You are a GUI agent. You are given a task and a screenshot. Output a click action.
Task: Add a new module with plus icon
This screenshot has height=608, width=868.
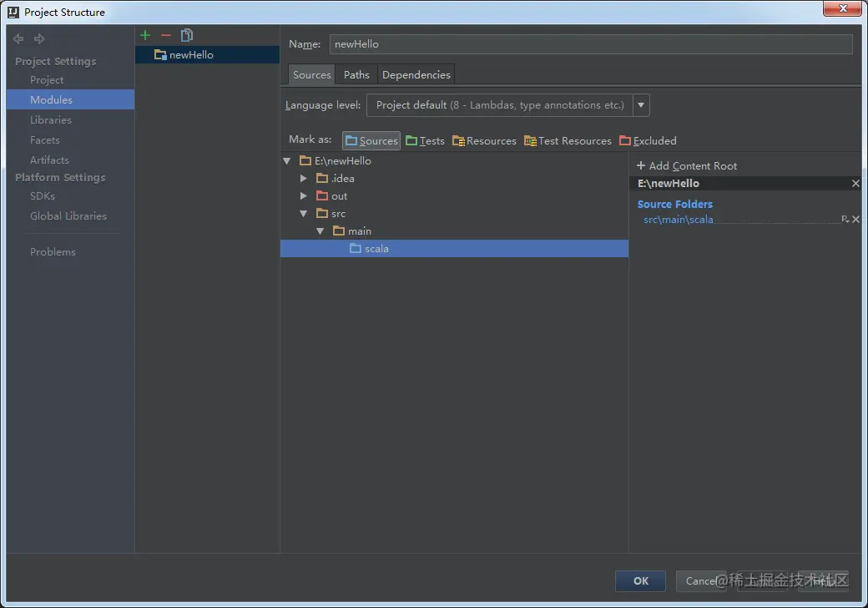point(145,35)
